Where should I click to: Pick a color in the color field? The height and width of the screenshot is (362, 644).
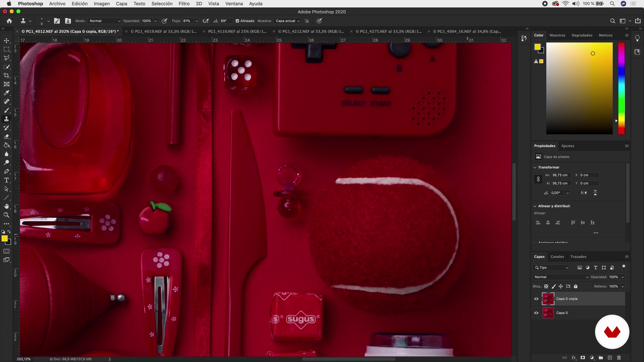579,88
